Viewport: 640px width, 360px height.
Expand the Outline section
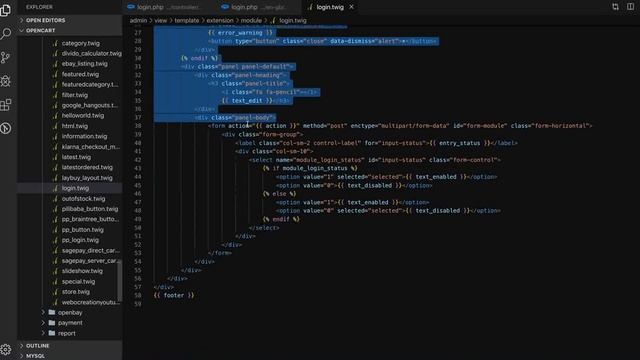pos(69,346)
